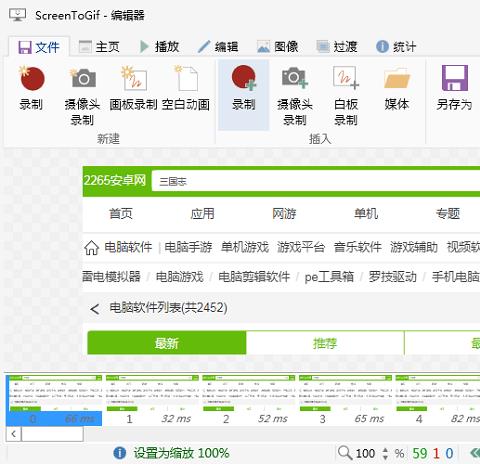Image resolution: width=480 pixels, height=464 pixels.
Task: Click 游戏平台 category link
Action: pyautogui.click(x=301, y=247)
